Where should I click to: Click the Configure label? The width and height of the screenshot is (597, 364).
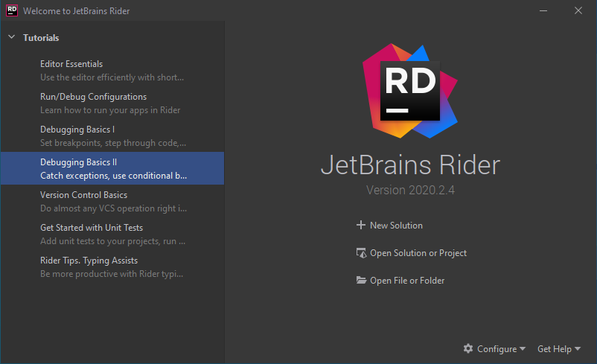point(497,349)
